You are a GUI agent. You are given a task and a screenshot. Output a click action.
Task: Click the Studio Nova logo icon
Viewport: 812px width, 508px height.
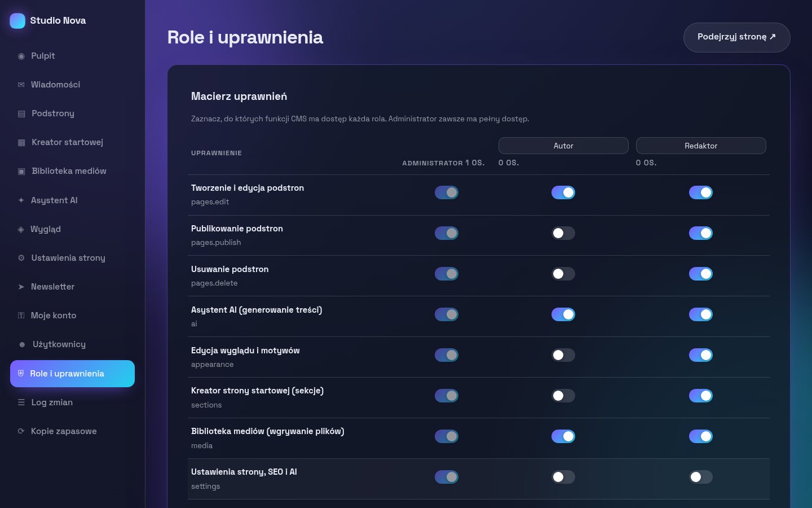(x=17, y=21)
